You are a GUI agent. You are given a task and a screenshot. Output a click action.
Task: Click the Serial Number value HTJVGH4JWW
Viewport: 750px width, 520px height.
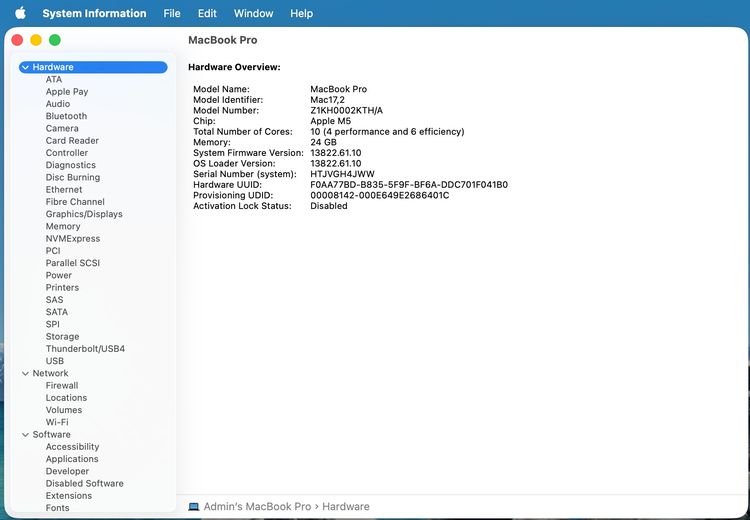[344, 174]
